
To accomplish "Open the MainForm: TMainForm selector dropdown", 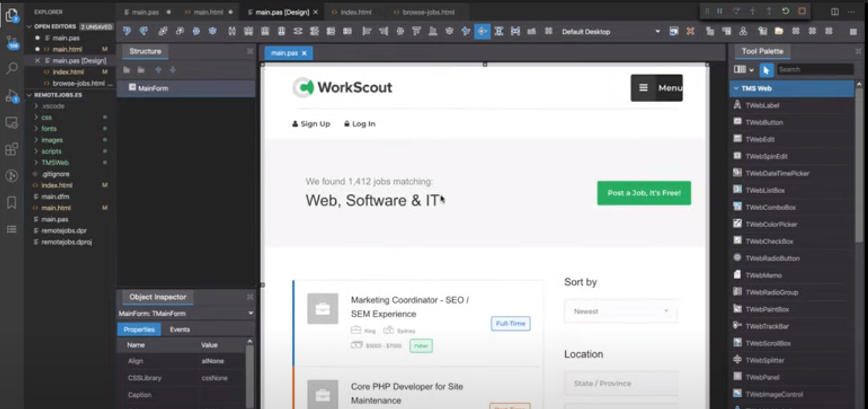I will pos(250,313).
